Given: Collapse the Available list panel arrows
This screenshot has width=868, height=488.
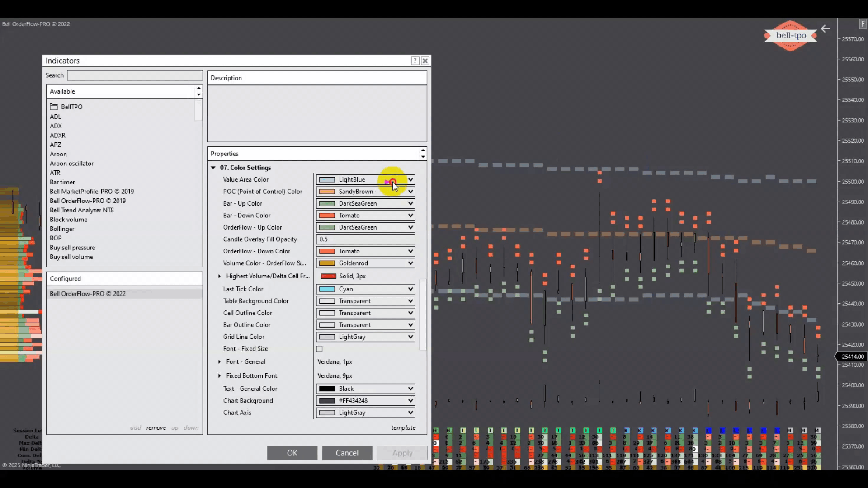Looking at the screenshot, I should coord(198,91).
